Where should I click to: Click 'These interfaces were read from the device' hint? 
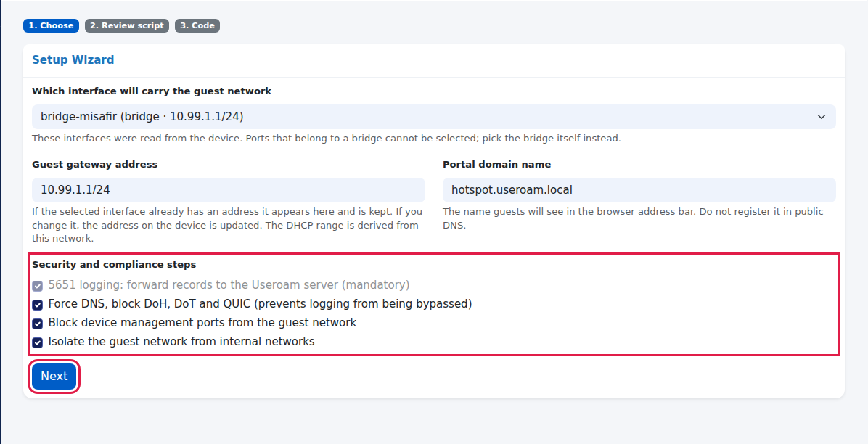tap(327, 139)
